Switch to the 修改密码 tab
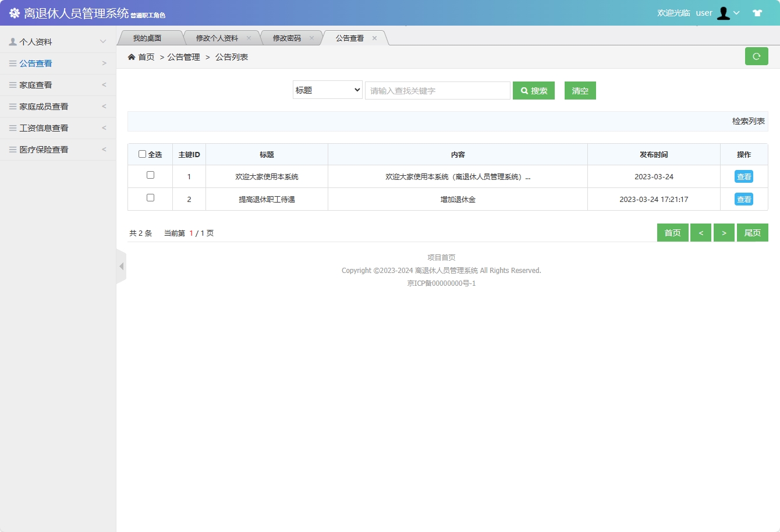 tap(288, 37)
